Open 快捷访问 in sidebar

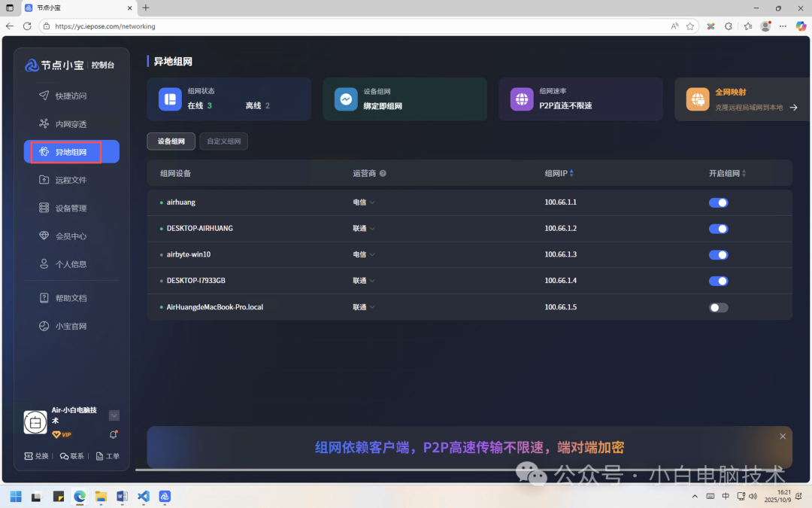tap(71, 96)
